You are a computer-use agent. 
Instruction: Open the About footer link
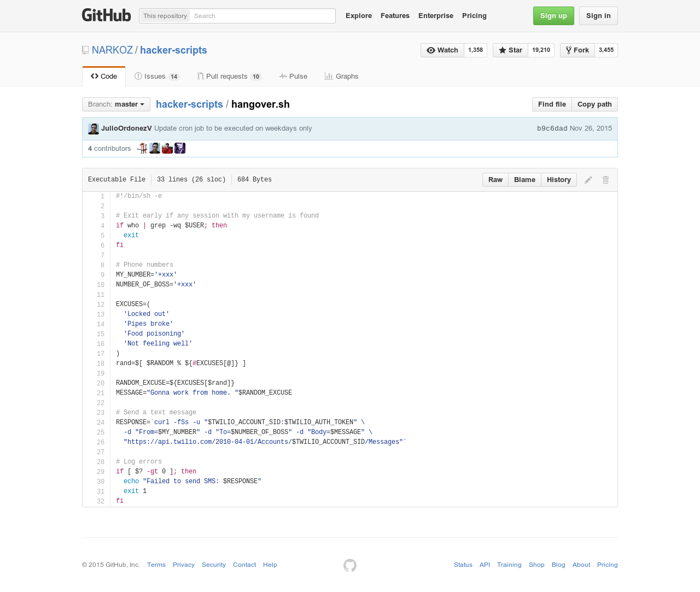tap(581, 565)
